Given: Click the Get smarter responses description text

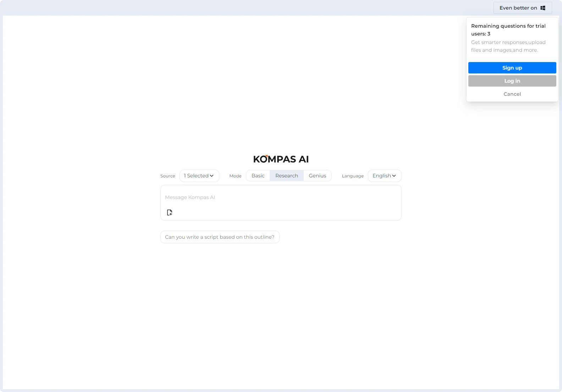Looking at the screenshot, I should pos(508,46).
